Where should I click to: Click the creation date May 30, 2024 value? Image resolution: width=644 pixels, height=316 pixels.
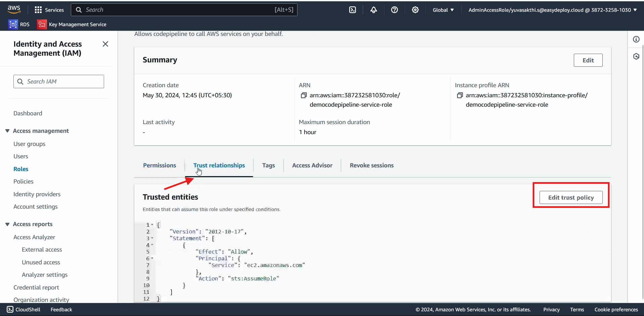187,95
